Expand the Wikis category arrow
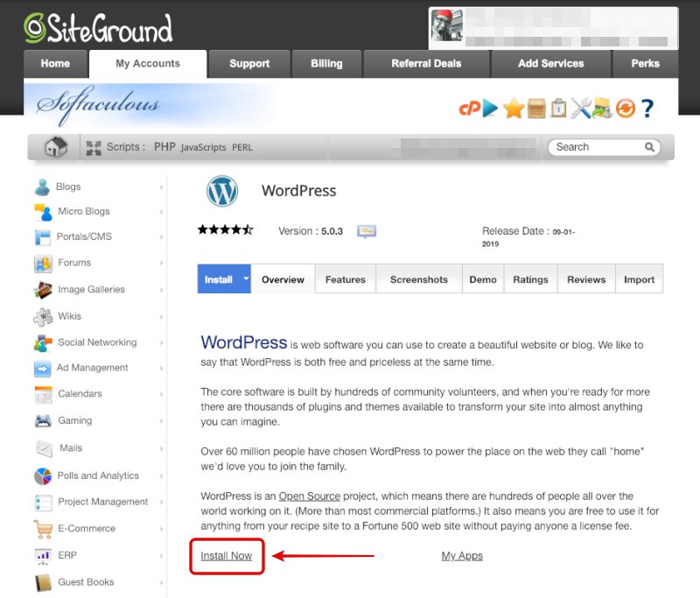The height and width of the screenshot is (598, 700). [x=161, y=317]
